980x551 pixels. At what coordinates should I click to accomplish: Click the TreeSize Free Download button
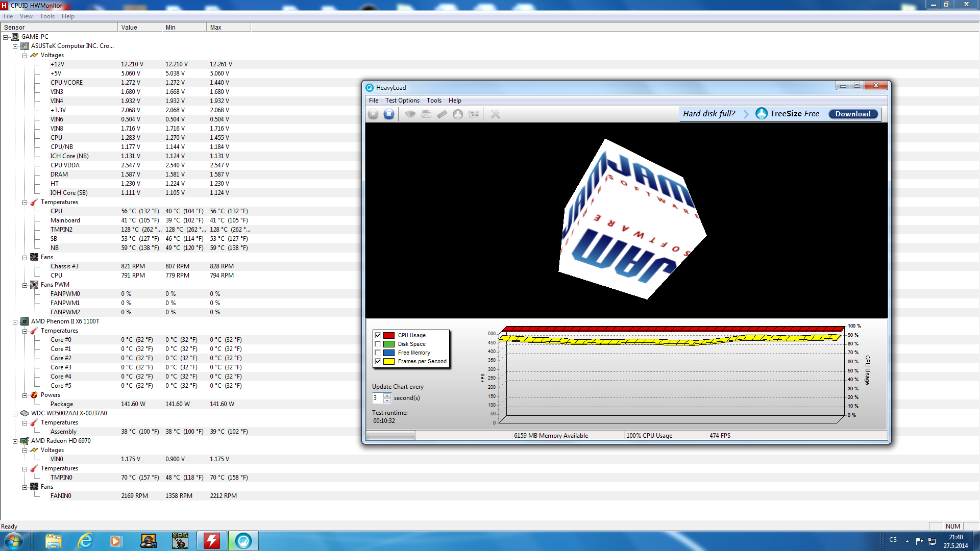[x=853, y=114]
